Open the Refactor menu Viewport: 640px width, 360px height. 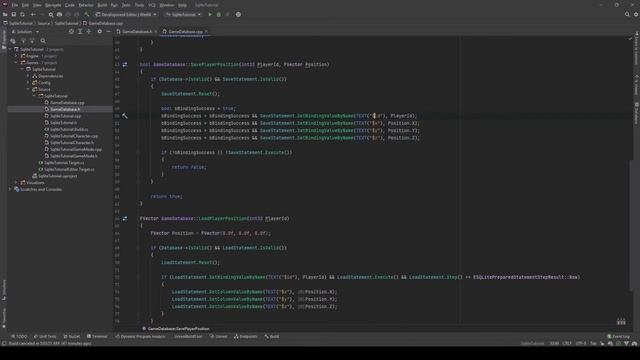click(x=86, y=5)
